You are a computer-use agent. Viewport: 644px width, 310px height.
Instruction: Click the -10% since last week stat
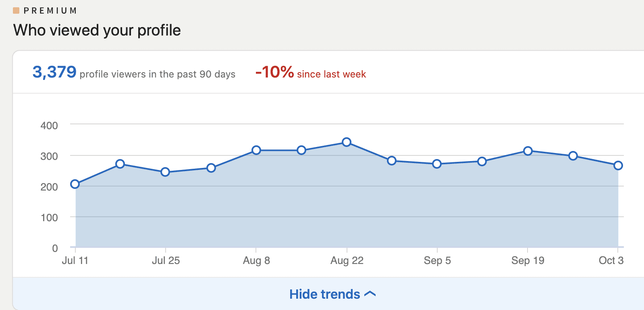click(x=310, y=73)
